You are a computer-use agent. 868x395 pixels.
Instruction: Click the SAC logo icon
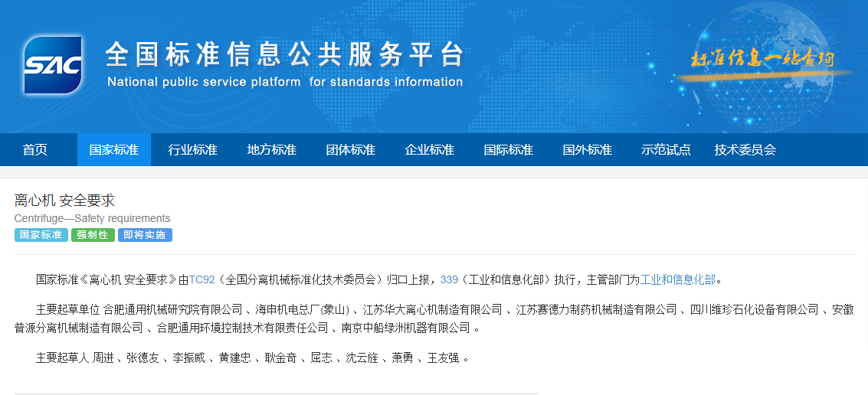click(x=52, y=64)
